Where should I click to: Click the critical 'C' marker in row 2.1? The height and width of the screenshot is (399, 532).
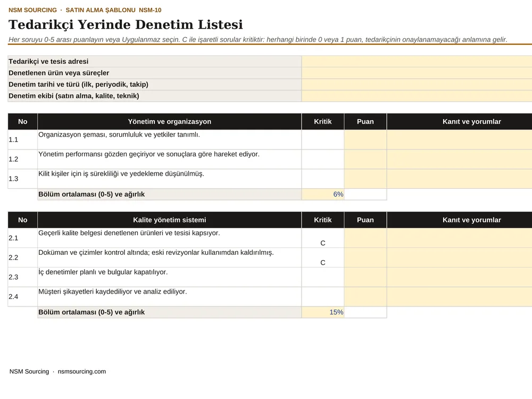[x=323, y=243]
